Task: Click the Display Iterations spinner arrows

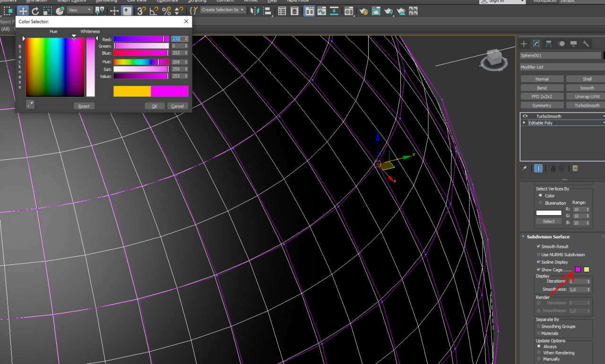Action: [588, 281]
